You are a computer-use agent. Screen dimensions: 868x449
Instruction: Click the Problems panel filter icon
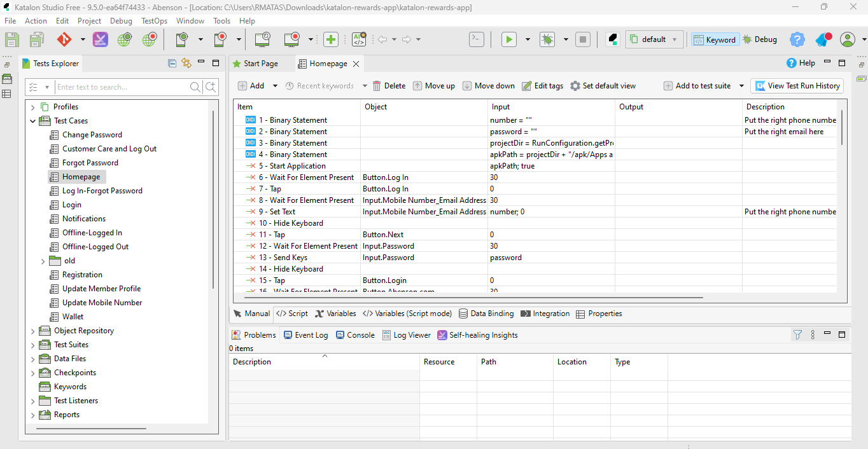[797, 335]
